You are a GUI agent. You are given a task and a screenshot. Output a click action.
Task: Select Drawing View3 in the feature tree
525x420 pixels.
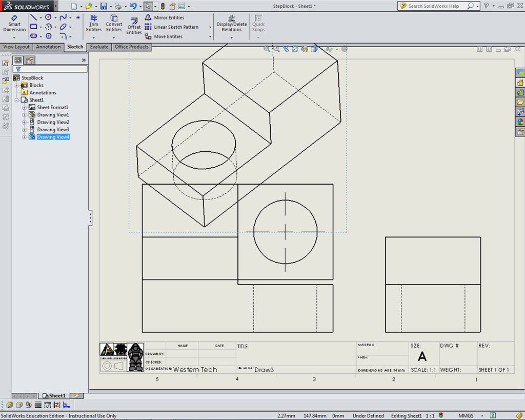(53, 130)
